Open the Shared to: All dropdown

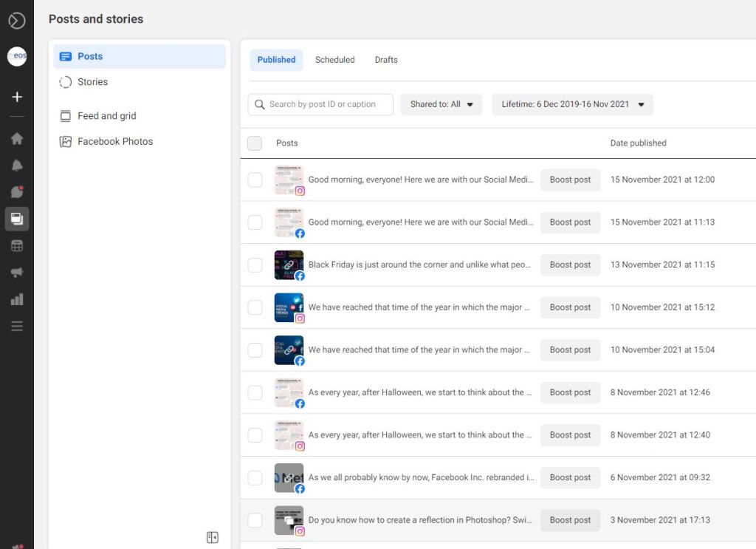point(441,104)
